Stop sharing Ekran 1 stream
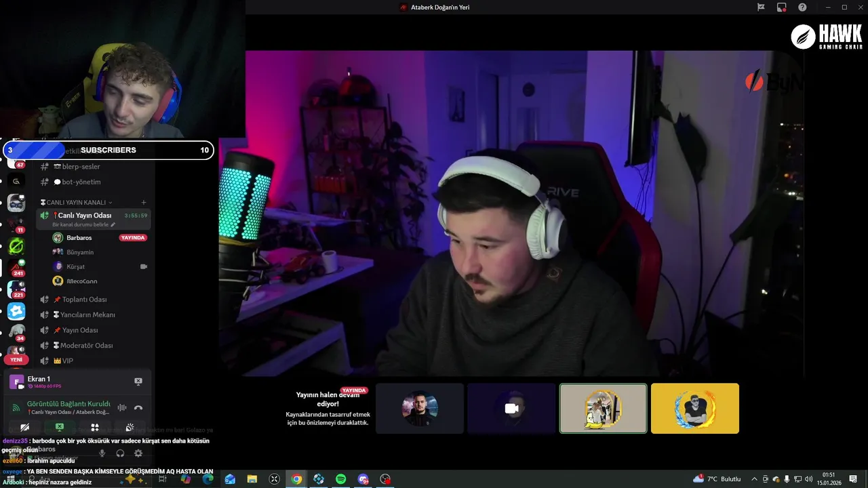This screenshot has height=488, width=868. click(x=138, y=382)
